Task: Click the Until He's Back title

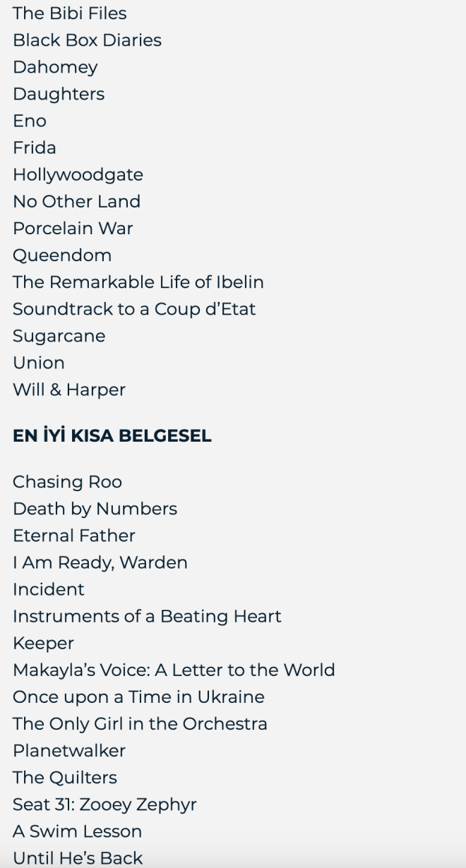Action: point(78,857)
